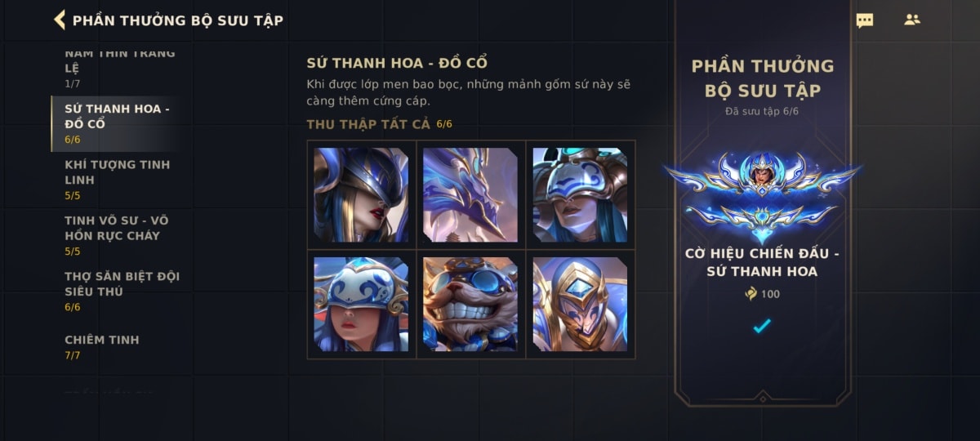Tap the blue claimed checkmark
The height and width of the screenshot is (441, 980).
762,327
